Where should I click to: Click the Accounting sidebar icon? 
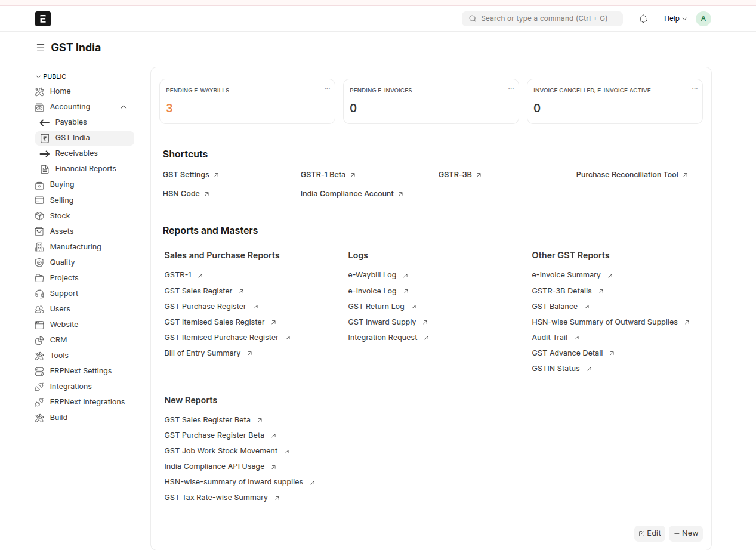[39, 107]
